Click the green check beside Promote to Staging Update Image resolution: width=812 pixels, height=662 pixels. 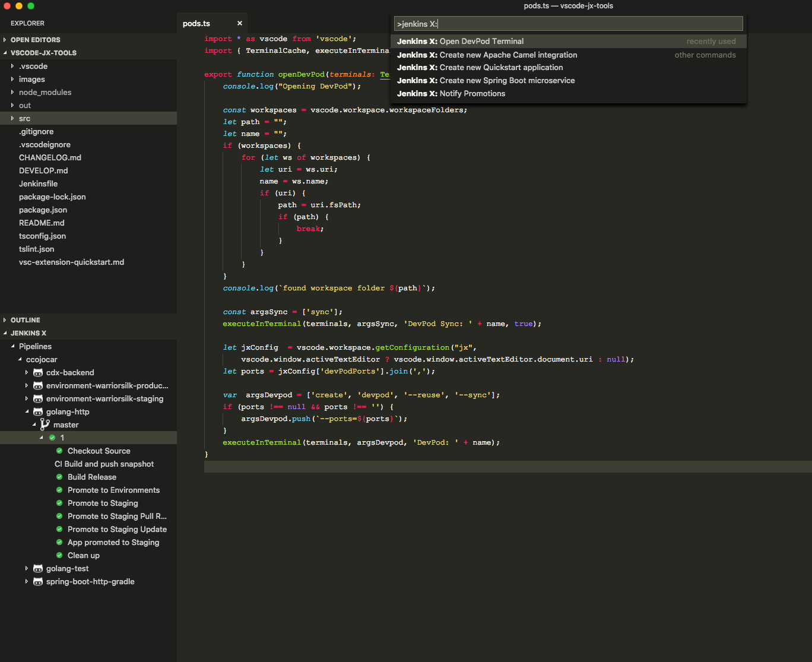point(59,529)
